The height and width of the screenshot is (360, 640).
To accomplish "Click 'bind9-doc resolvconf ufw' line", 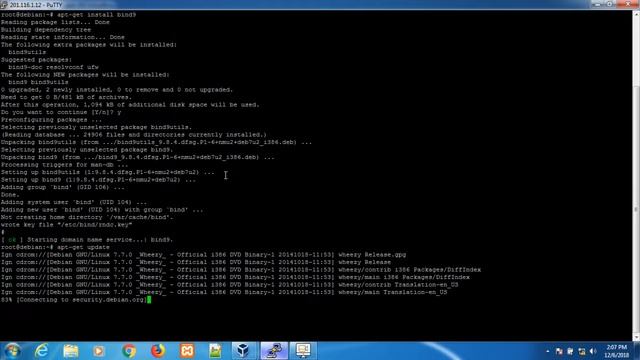I will pos(53,67).
